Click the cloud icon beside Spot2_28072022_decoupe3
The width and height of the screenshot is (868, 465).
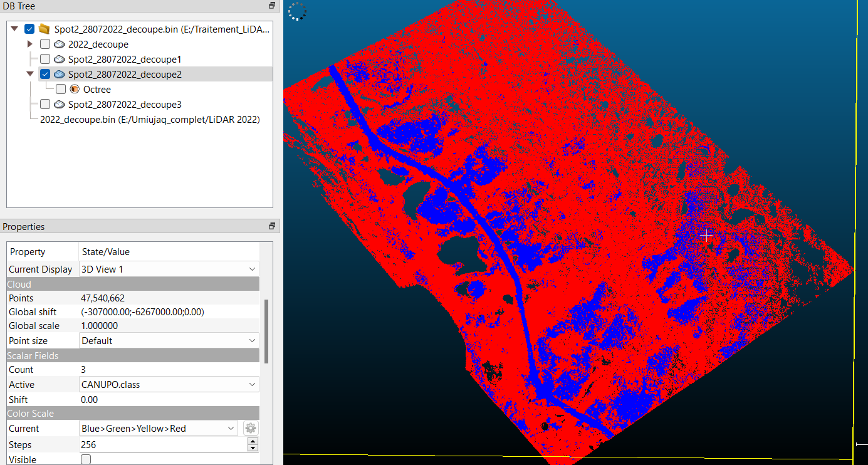coord(60,105)
